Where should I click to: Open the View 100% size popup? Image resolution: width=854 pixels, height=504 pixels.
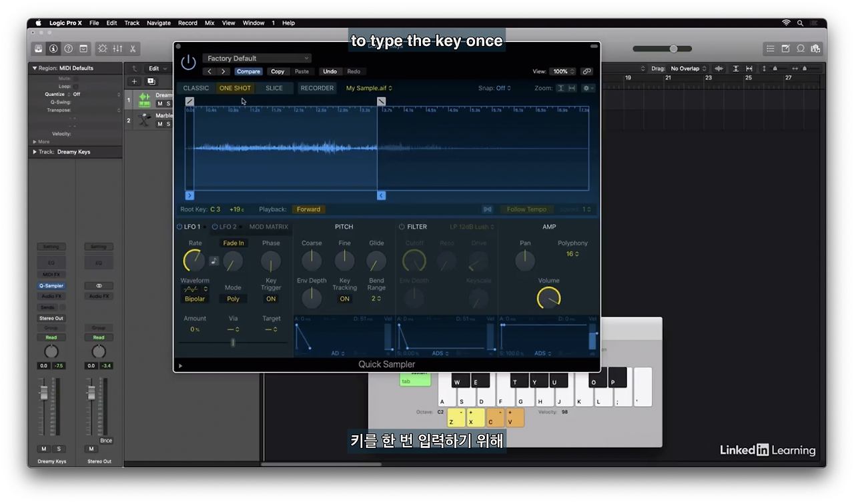coord(562,71)
